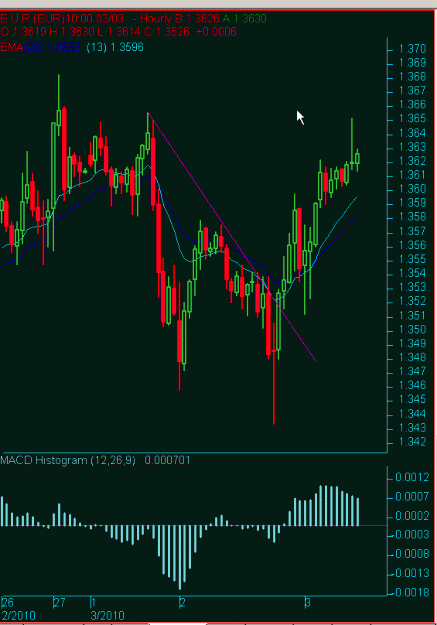Click the EUR Hourly symbol header line
This screenshot has width=437, height=625.
(x=133, y=19)
